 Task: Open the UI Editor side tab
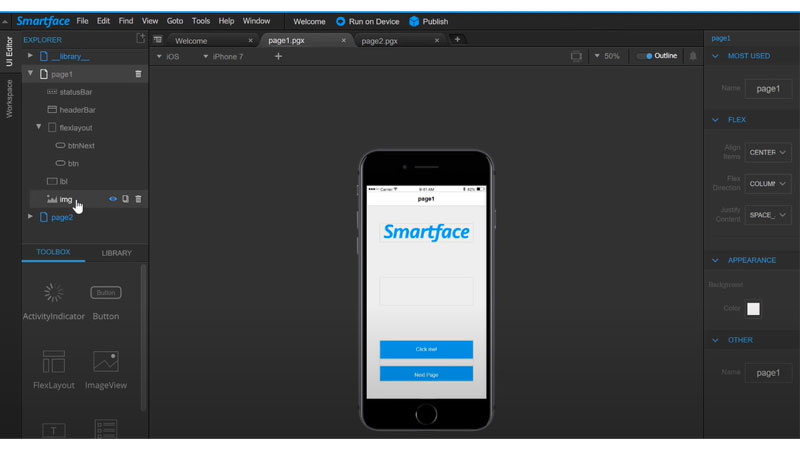coord(9,51)
